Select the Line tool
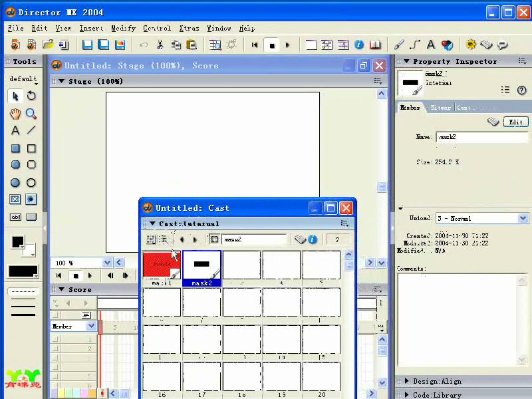The image size is (532, 399). point(31,130)
